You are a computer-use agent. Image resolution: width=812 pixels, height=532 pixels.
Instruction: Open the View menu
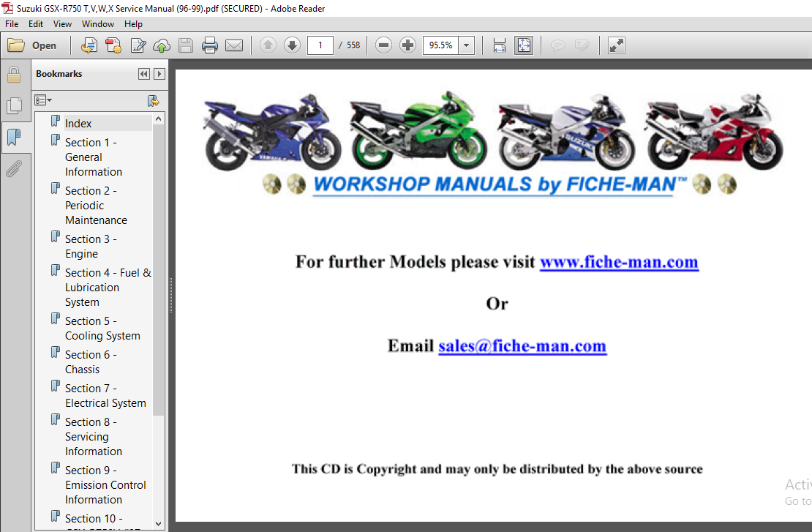(62, 24)
